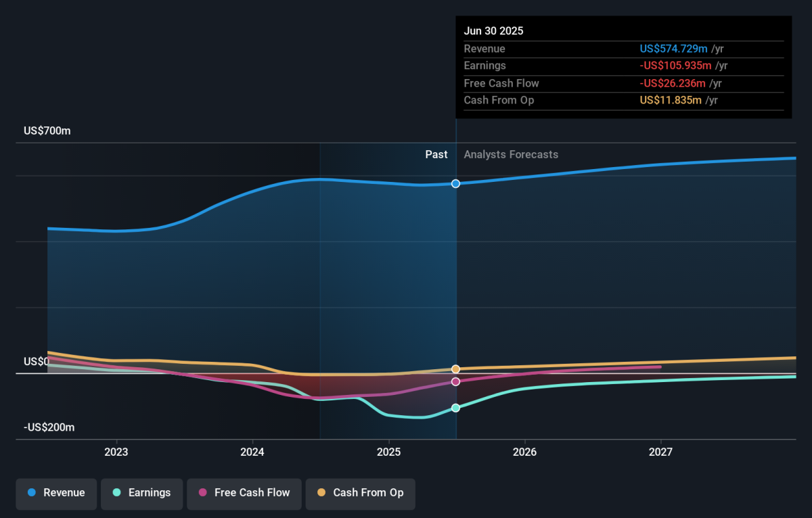Viewport: 812px width, 518px height.
Task: Click the 2023 x-axis label
Action: pos(116,452)
